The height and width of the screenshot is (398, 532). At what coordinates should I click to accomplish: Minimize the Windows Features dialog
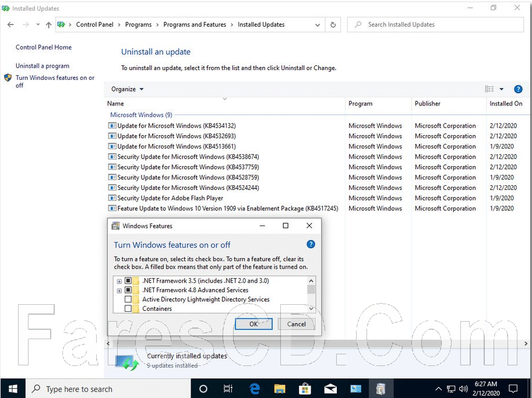(262, 226)
